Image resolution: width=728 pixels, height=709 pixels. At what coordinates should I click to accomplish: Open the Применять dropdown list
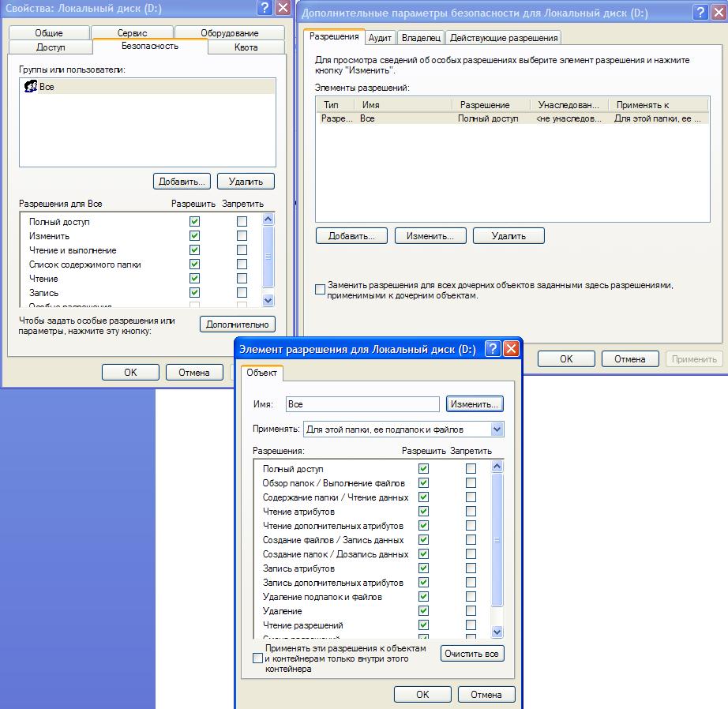tap(497, 430)
